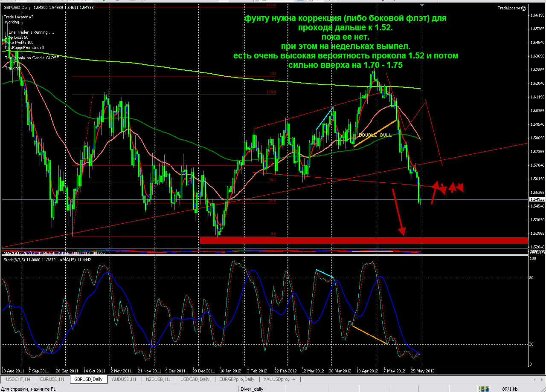Click 'Line Trader is Running' text

[31, 32]
